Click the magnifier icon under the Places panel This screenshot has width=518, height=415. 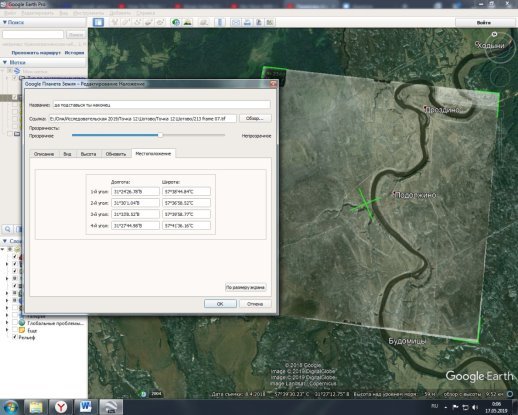(x=7, y=229)
